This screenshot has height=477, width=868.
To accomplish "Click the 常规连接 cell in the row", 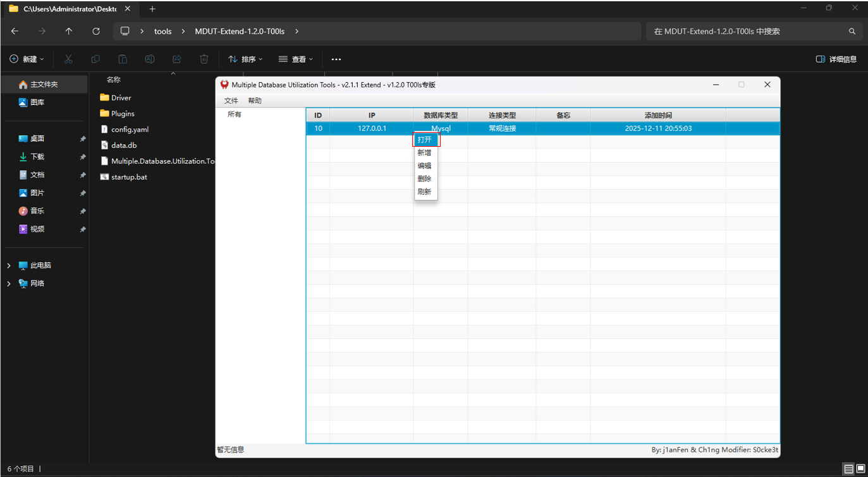I will coord(502,128).
